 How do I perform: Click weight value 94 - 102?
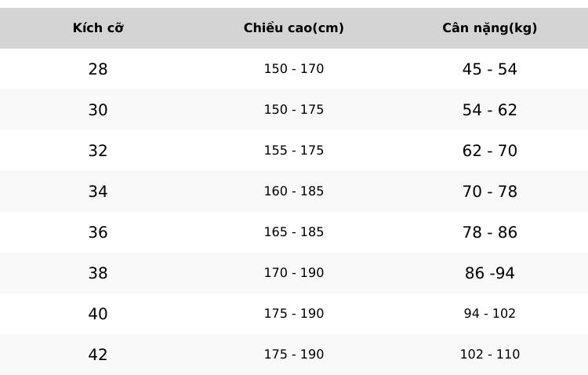tap(489, 314)
